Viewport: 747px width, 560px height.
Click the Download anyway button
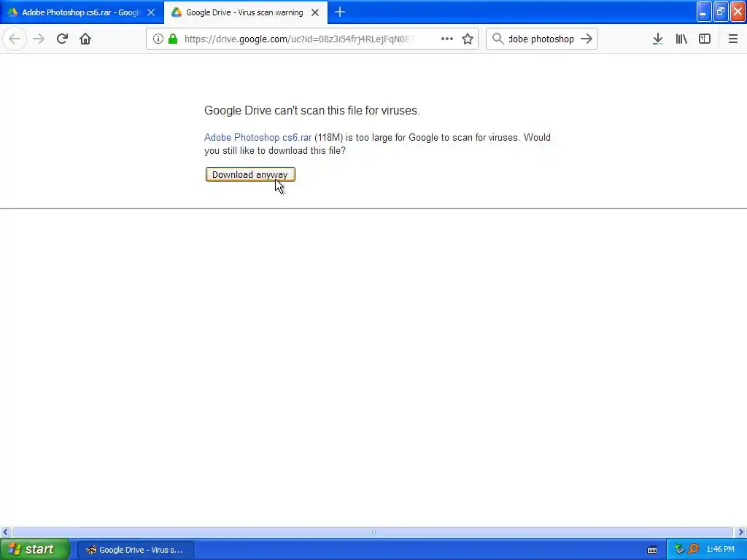[x=250, y=174]
